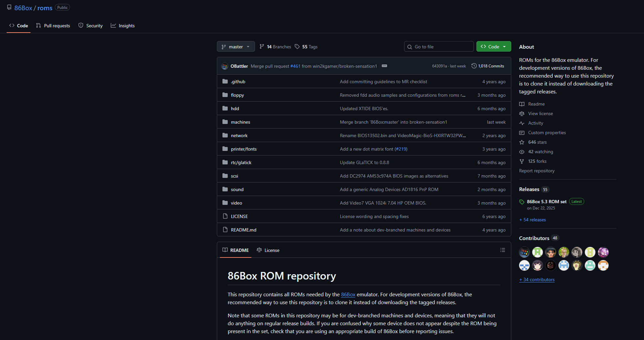Open the 86Box emulator link in README
644x340 pixels.
click(x=348, y=295)
